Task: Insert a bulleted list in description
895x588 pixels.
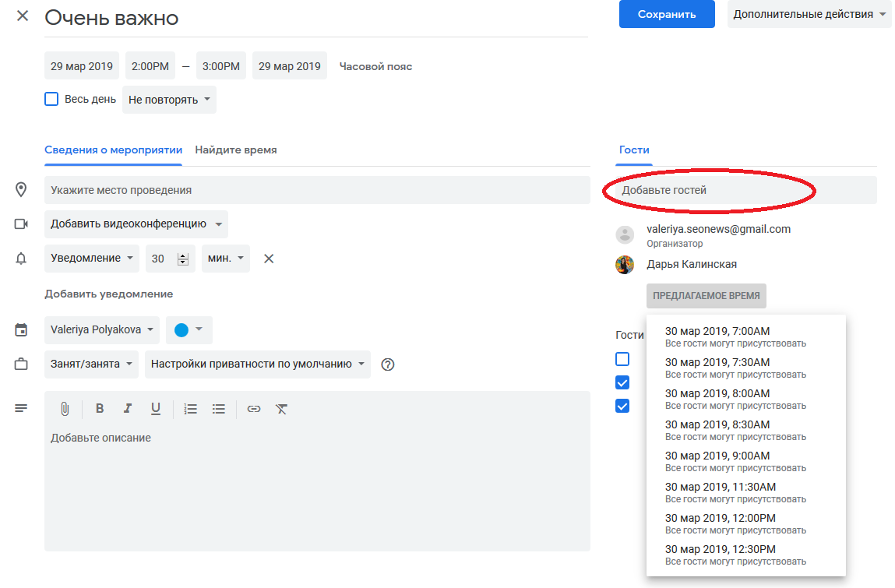Action: pos(219,409)
